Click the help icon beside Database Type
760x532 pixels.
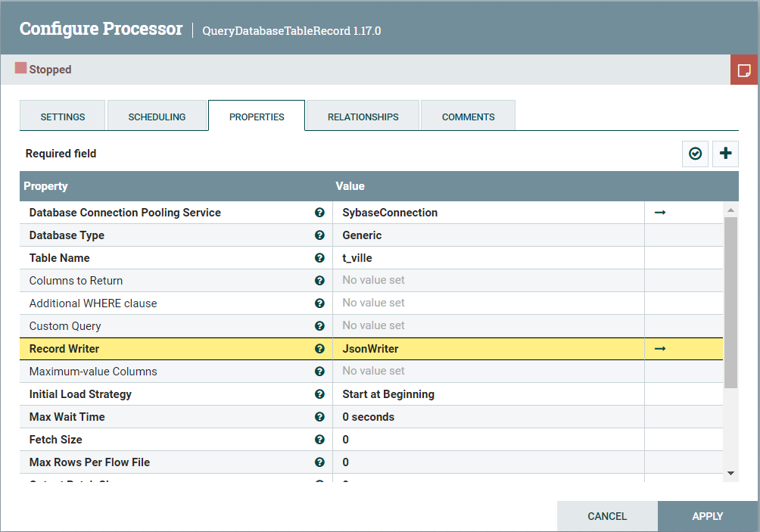click(319, 235)
